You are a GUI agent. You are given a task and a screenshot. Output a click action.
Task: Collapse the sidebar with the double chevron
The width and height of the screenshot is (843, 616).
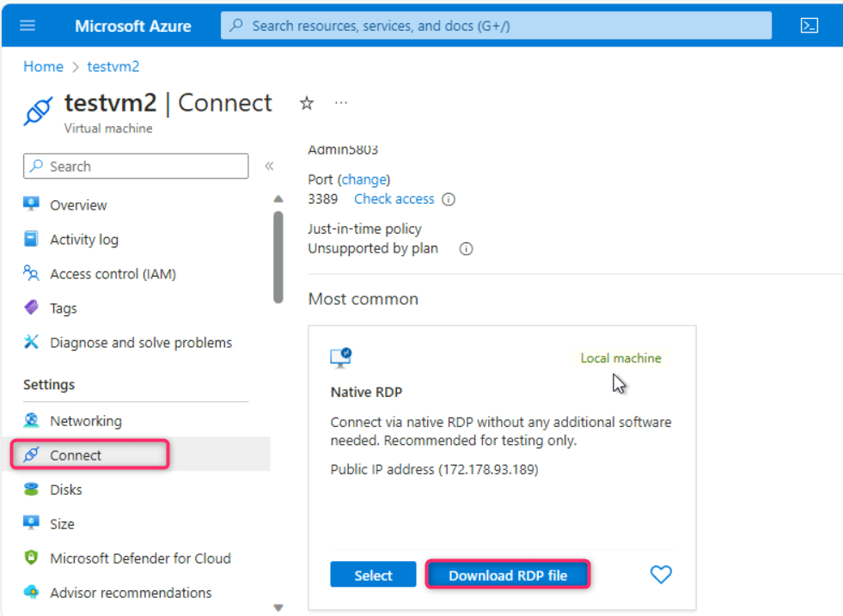269,167
